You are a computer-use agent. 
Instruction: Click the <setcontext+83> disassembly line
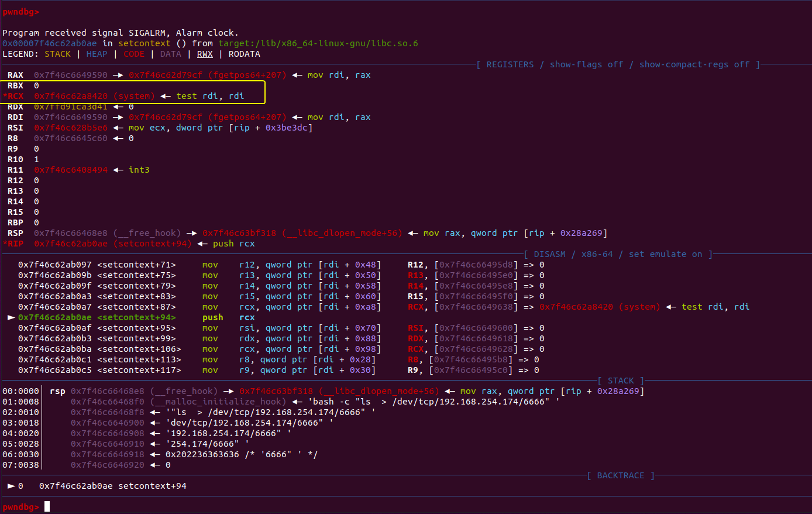click(281, 296)
